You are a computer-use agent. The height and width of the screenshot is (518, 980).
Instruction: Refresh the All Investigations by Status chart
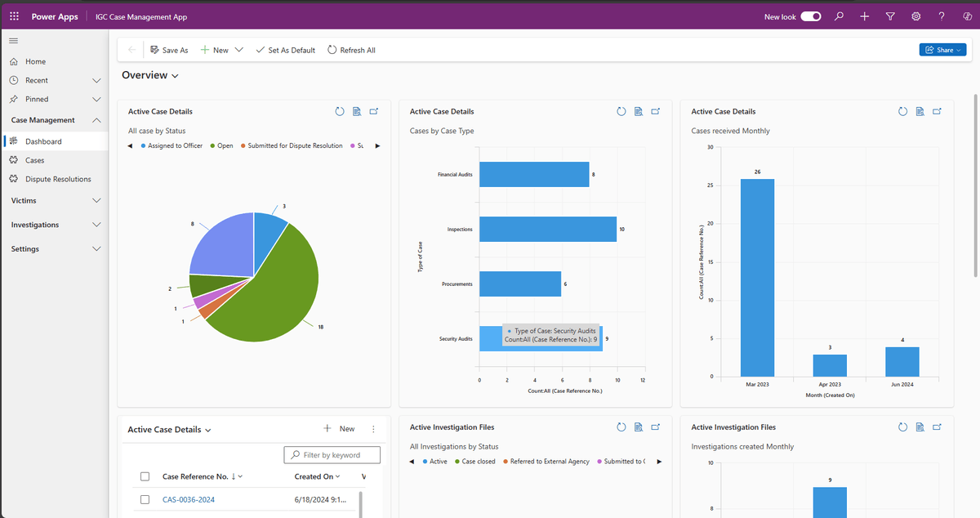[621, 426]
